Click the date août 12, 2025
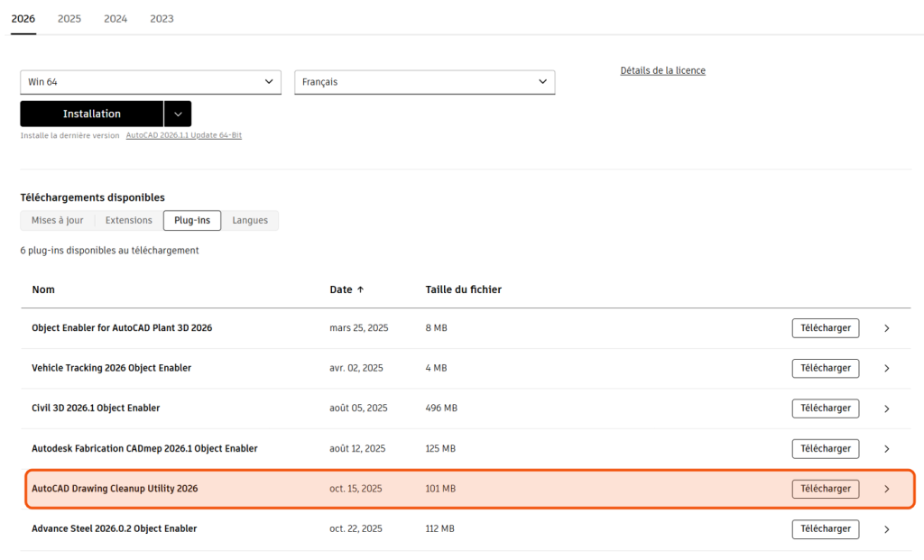The image size is (924, 560). (x=357, y=449)
